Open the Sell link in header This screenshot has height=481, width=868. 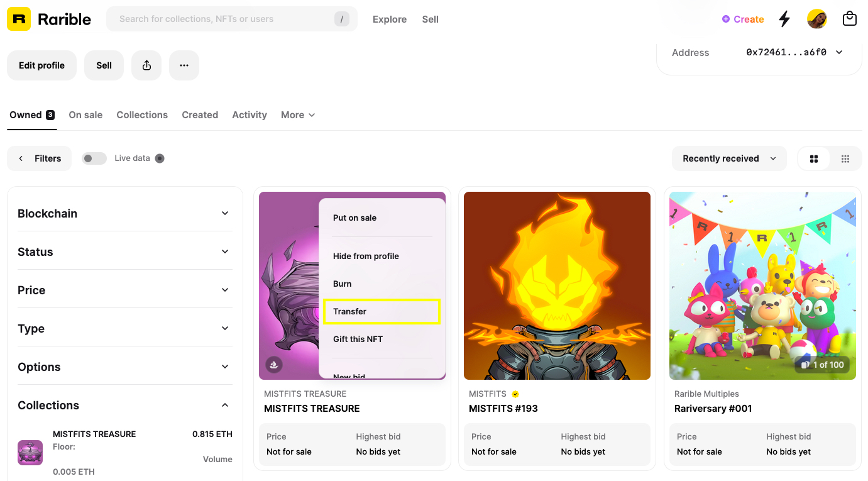tap(431, 19)
